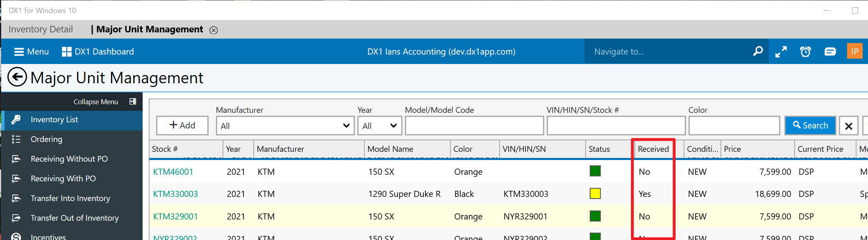Sort by Color column header
Viewport: 868px width, 240px height.
(x=475, y=149)
